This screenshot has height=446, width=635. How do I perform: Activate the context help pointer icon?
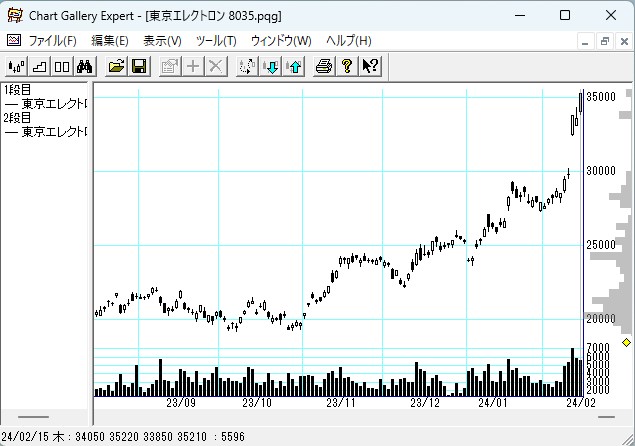click(x=370, y=67)
